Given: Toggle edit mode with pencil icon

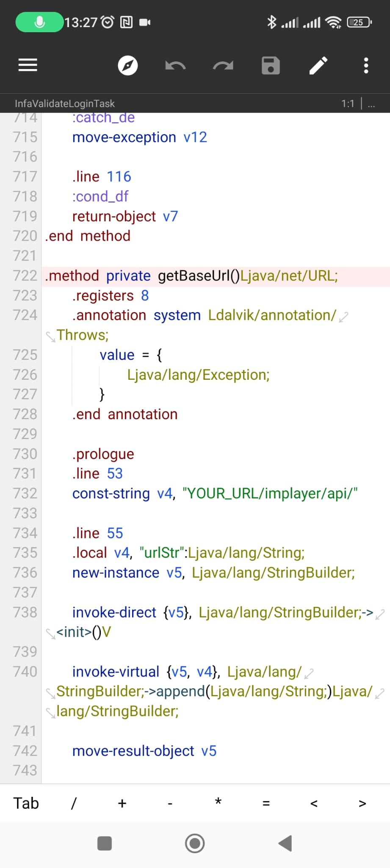Looking at the screenshot, I should coord(318,65).
